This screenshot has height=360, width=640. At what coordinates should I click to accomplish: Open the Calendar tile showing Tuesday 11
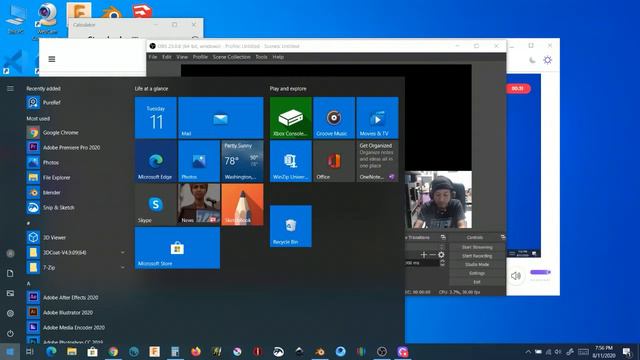pyautogui.click(x=156, y=118)
